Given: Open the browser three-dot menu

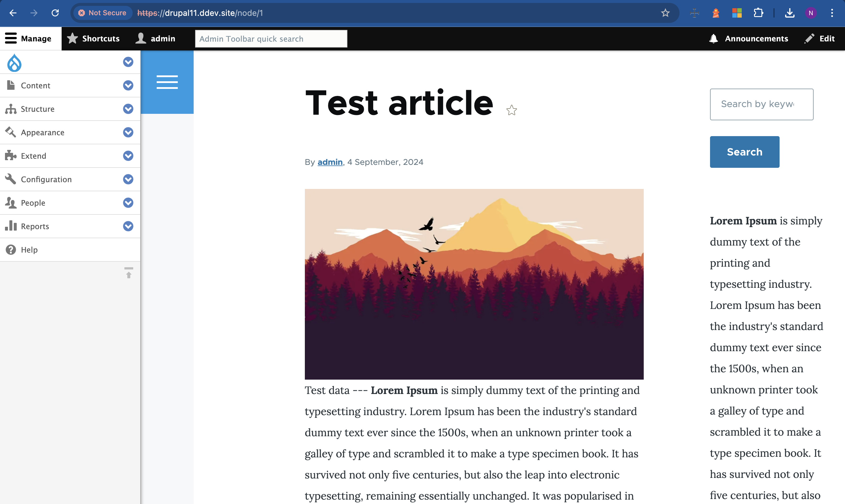Looking at the screenshot, I should point(832,13).
